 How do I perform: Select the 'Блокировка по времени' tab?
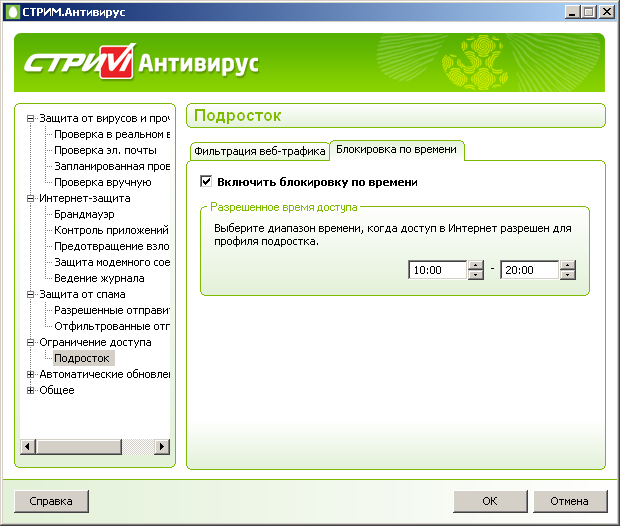pyautogui.click(x=397, y=149)
